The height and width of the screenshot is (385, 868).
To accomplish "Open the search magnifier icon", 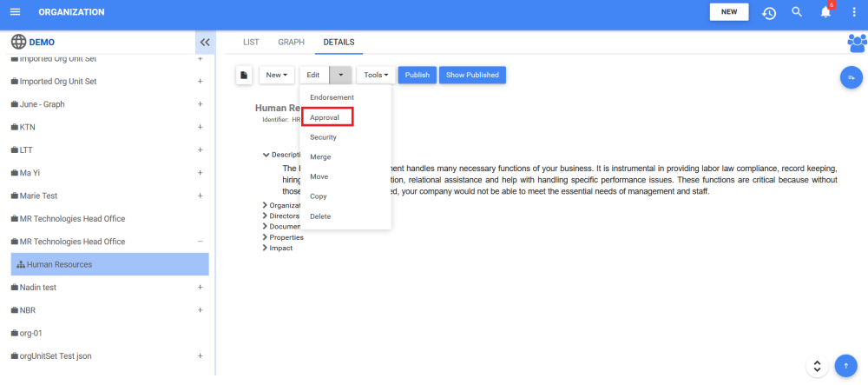I will (797, 12).
